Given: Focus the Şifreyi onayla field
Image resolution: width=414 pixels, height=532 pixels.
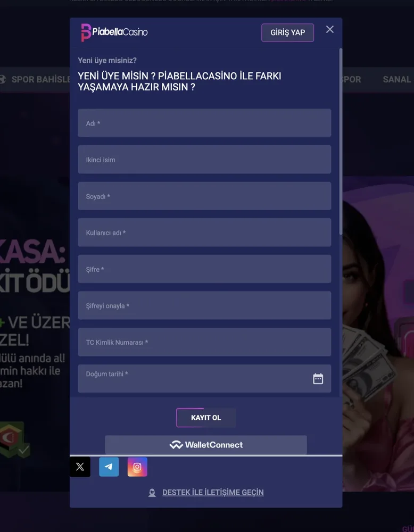Looking at the screenshot, I should click(x=204, y=305).
